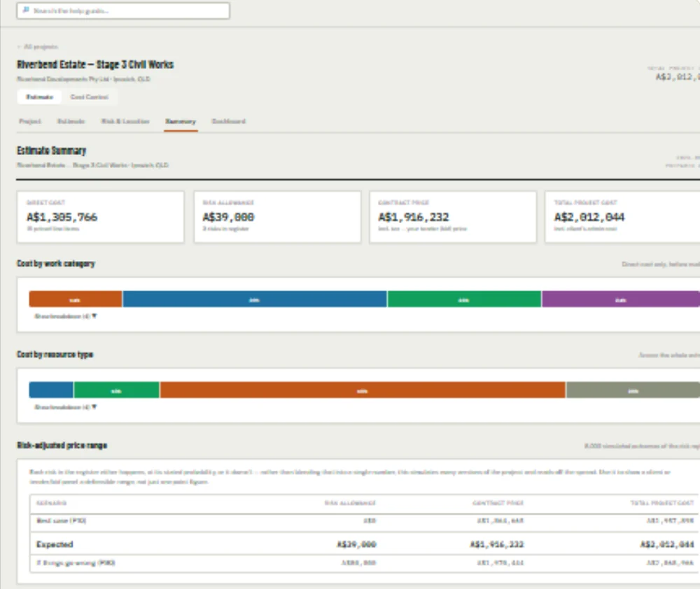Click the Risk Allowance column header in the table
The width and height of the screenshot is (700, 589).
point(350,503)
